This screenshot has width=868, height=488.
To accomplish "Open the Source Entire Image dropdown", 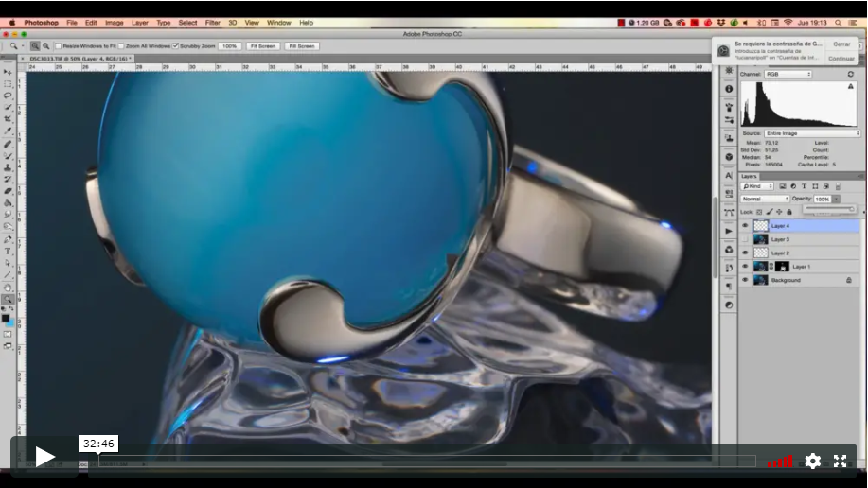I will point(812,133).
